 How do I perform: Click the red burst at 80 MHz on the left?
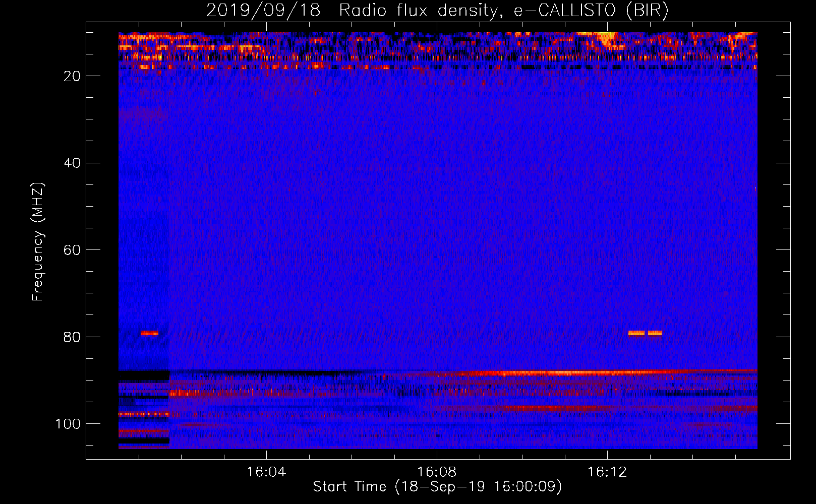tap(149, 333)
